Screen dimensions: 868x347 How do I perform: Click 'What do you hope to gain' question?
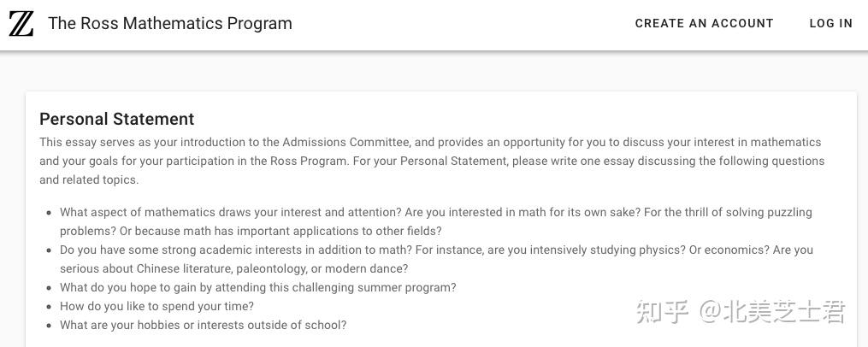point(258,288)
